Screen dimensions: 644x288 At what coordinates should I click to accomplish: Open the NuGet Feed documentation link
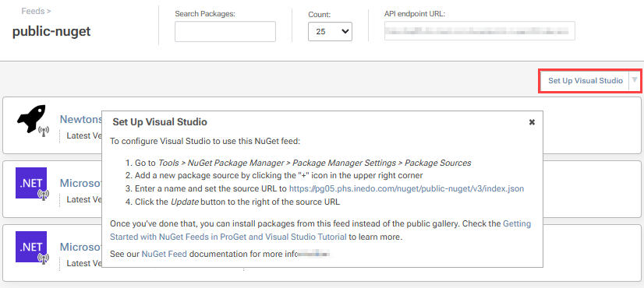(165, 254)
